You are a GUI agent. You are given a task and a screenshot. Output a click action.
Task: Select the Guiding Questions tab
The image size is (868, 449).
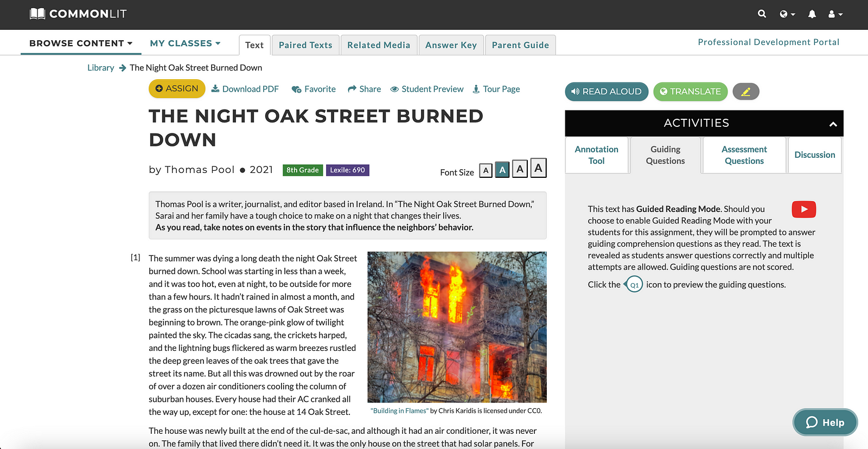tap(665, 155)
